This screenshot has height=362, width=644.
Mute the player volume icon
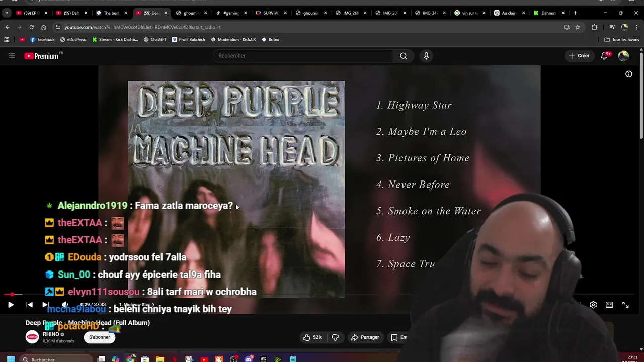(x=64, y=304)
